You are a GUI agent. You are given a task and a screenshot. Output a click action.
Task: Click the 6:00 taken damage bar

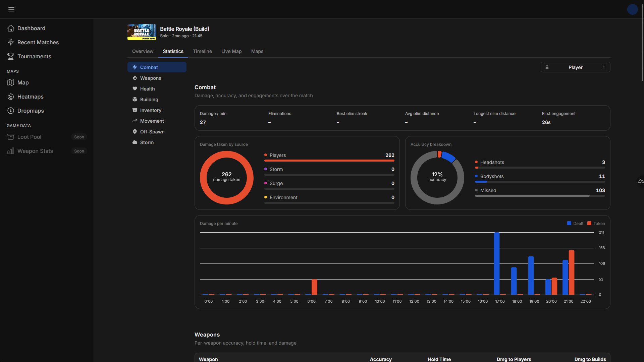click(314, 287)
